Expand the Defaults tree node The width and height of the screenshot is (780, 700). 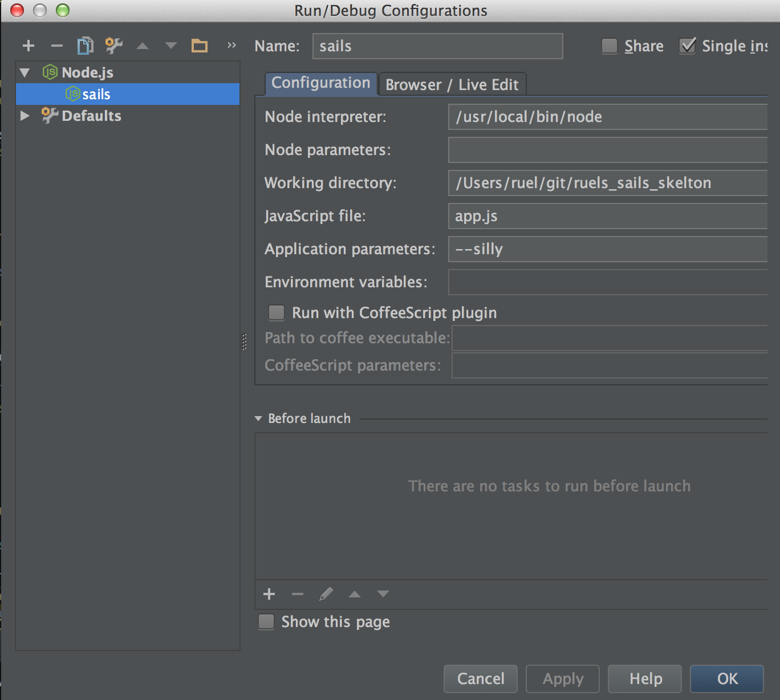(x=24, y=116)
